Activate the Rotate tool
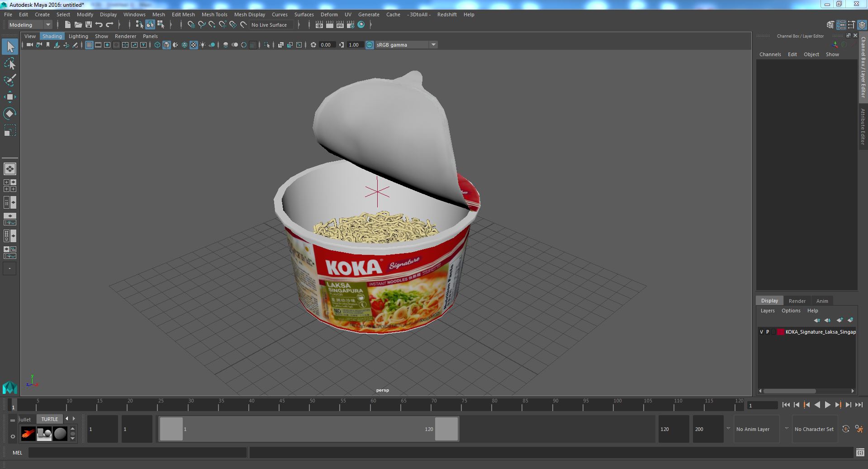The width and height of the screenshot is (868, 469). click(x=10, y=113)
